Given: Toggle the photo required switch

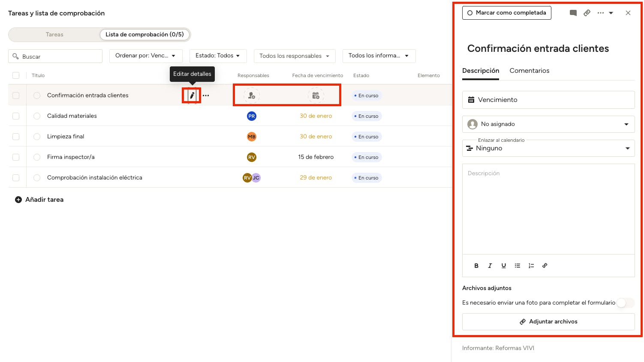Looking at the screenshot, I should coord(625,303).
